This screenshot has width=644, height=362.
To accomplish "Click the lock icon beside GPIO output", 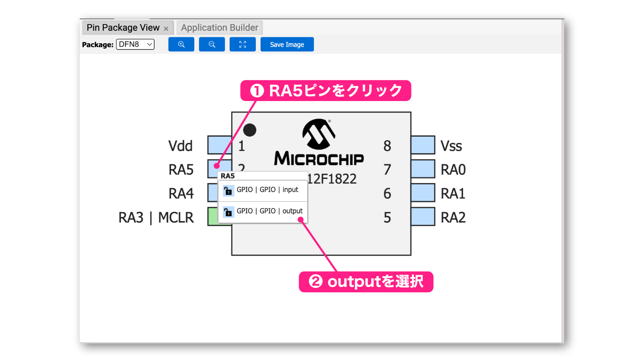I will [228, 212].
